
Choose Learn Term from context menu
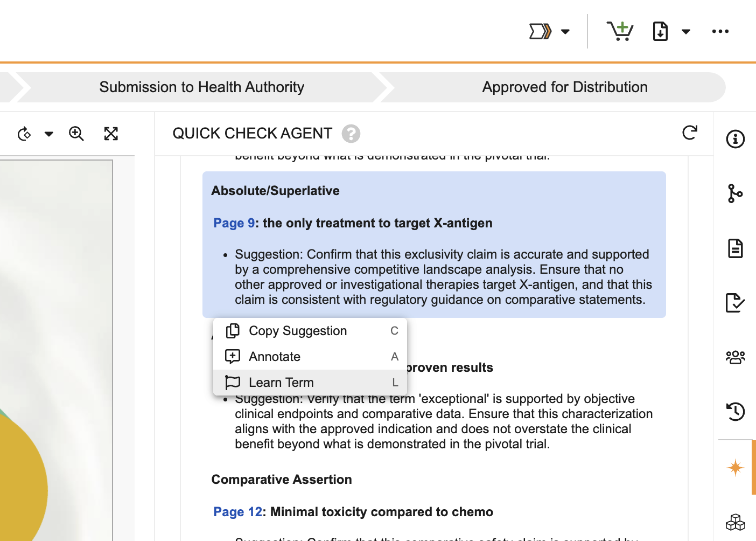coord(281,383)
